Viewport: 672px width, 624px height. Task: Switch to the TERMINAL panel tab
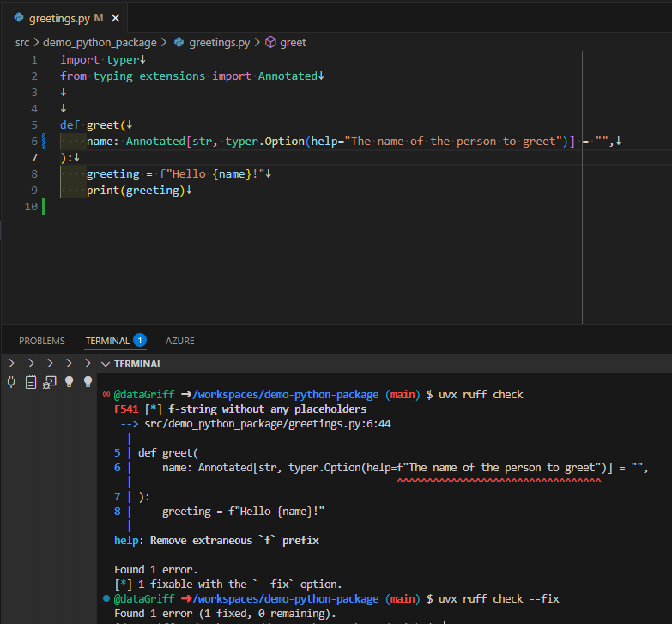[107, 341]
